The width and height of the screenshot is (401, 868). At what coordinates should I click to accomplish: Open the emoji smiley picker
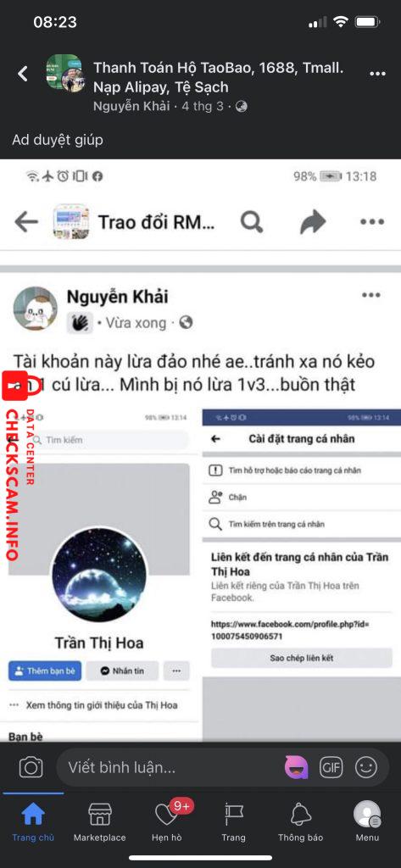pos(366,767)
